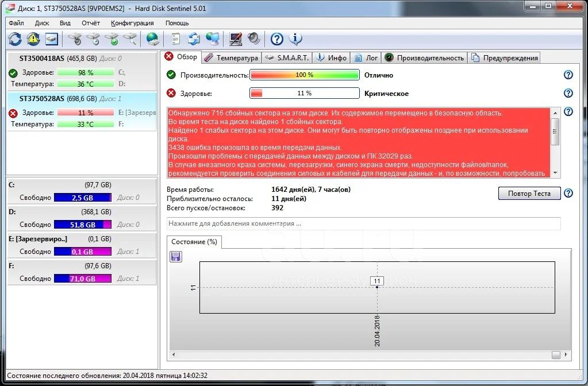Click the refresh disk information toolbar icon

15,39
